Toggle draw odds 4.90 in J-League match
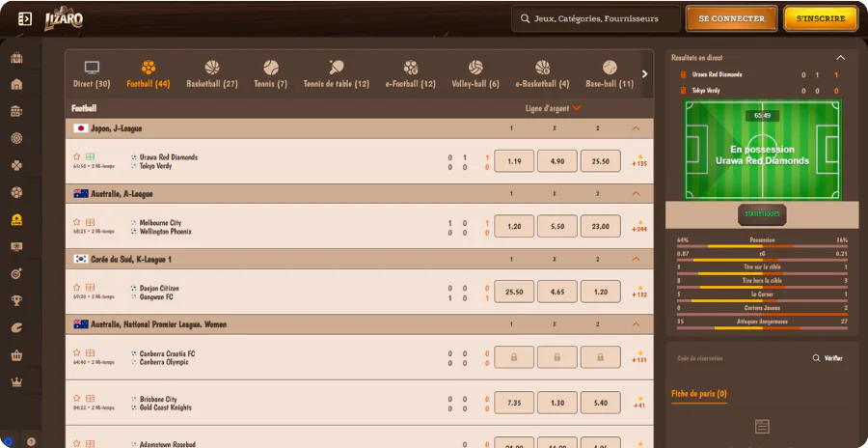This screenshot has width=868, height=448. 557,161
